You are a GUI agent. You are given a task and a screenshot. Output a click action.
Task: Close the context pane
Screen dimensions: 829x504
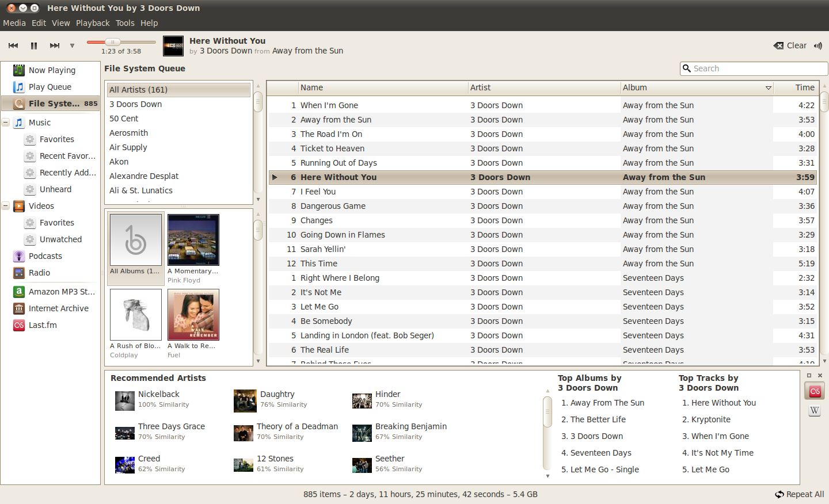click(820, 376)
